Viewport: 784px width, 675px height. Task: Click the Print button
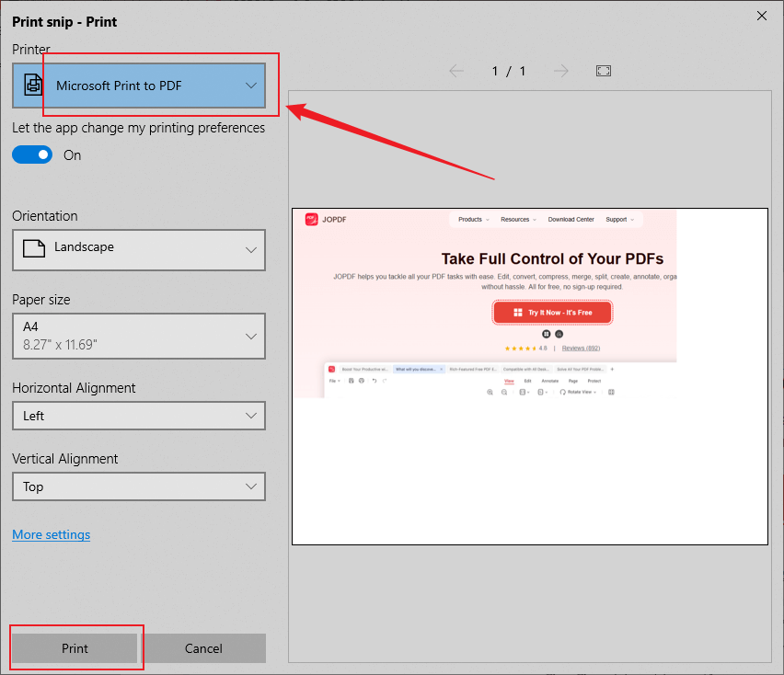pos(75,648)
